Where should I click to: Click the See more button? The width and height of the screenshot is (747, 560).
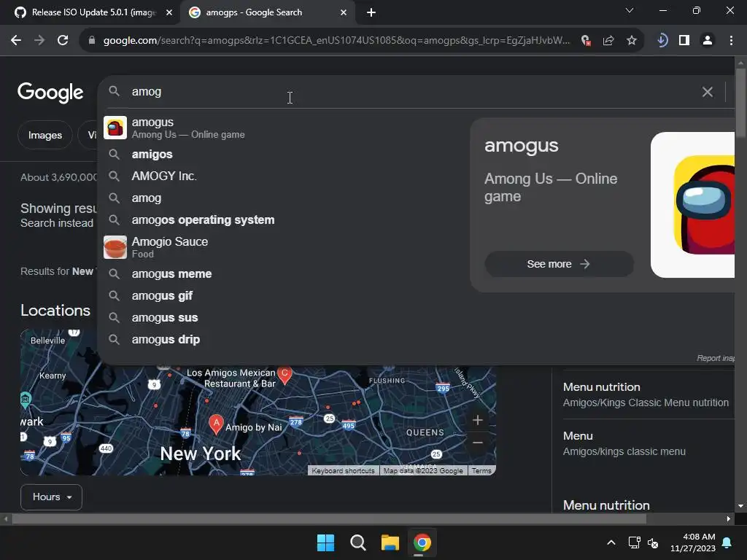coord(559,264)
